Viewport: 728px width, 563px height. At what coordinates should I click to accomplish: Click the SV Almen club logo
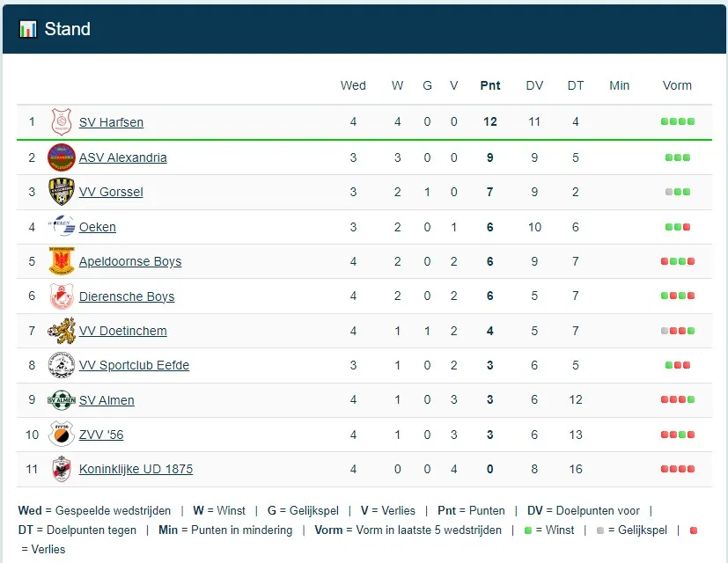61,400
